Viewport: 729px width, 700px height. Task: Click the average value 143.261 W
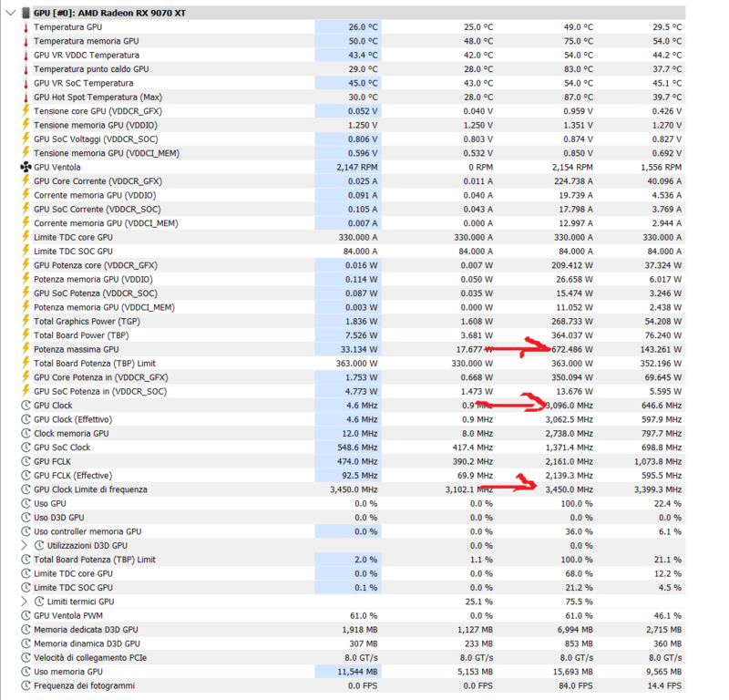point(662,349)
